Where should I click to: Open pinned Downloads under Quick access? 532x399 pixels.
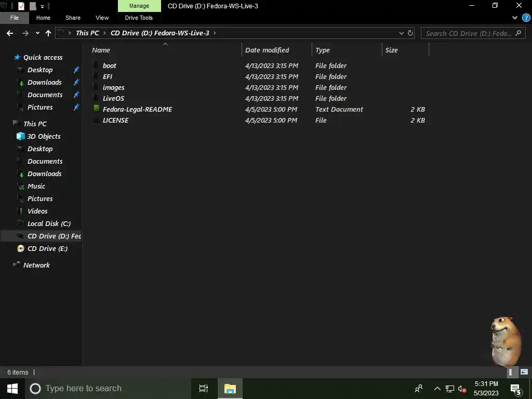(45, 83)
